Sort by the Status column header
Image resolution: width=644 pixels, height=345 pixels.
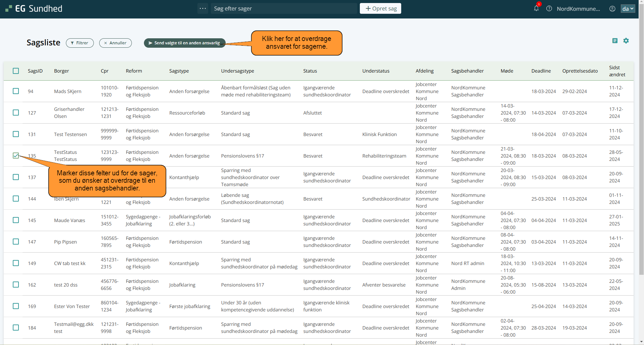310,71
